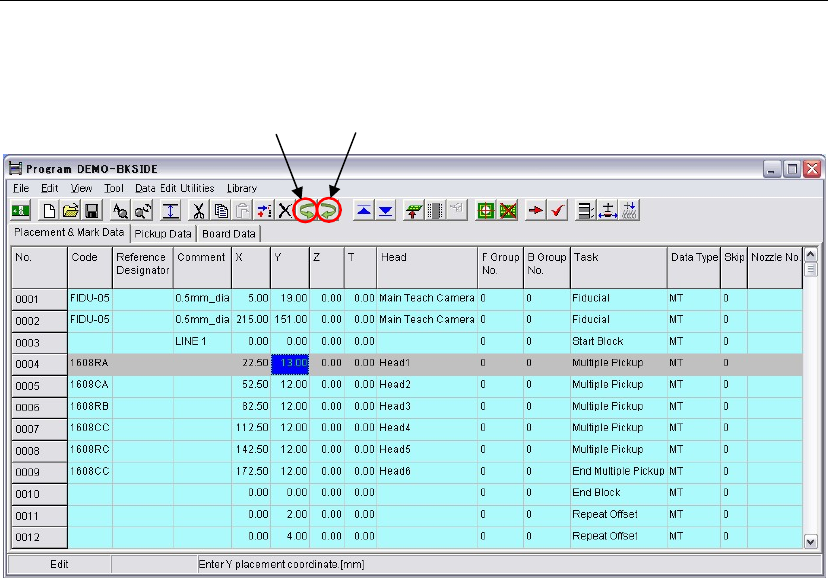Open the Library menu
Image resolution: width=828 pixels, height=578 pixels.
pos(241,188)
